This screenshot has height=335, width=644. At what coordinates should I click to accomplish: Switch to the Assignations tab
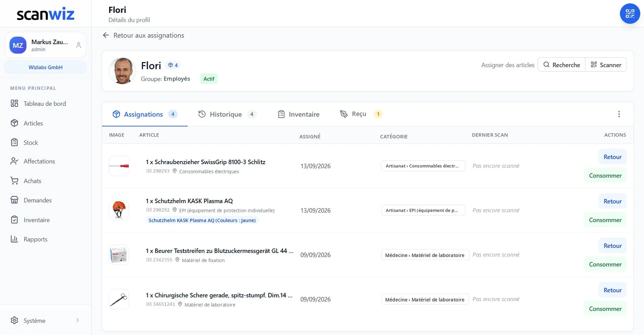(x=145, y=114)
